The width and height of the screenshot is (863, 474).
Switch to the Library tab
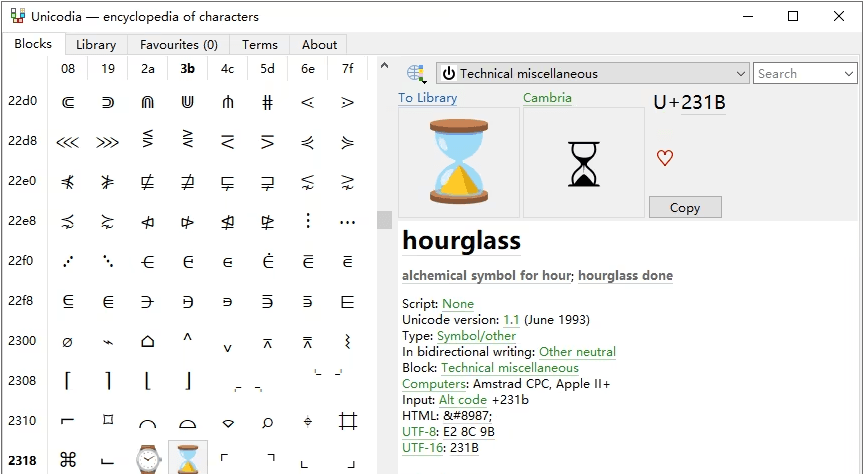(x=96, y=44)
